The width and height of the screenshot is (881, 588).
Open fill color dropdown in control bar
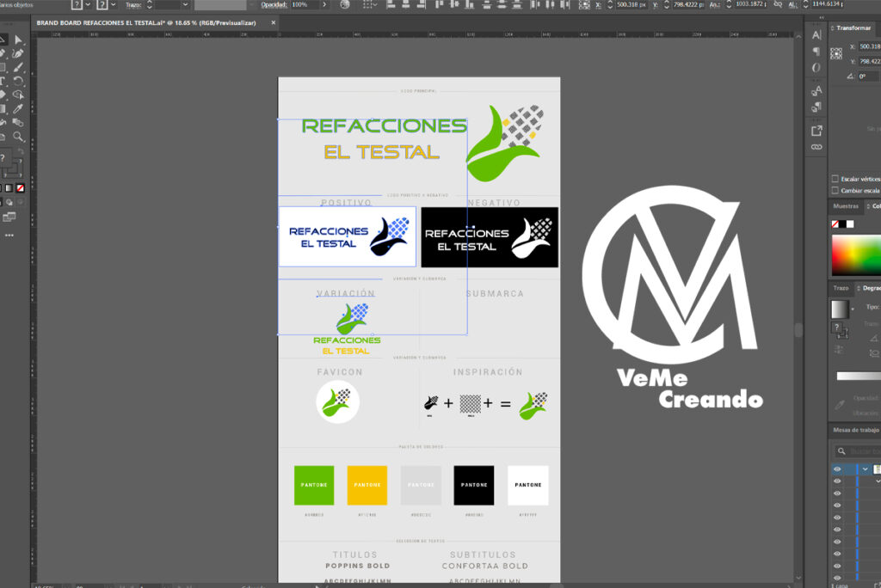point(89,4)
